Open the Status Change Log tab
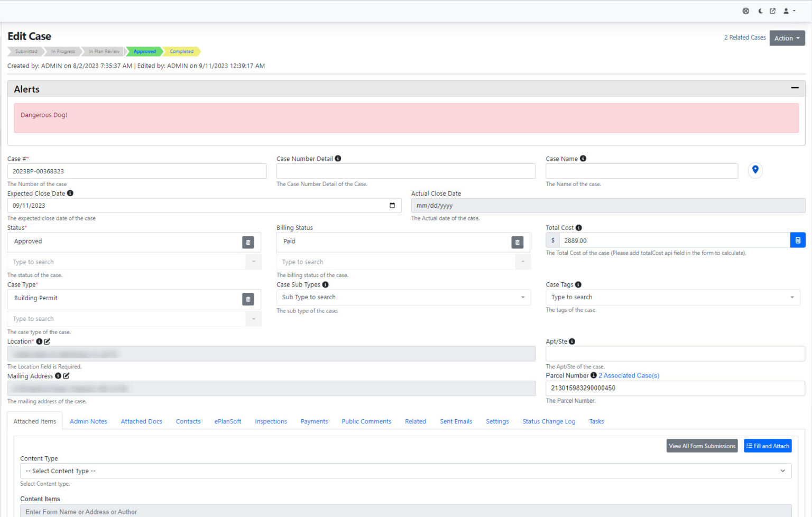Image resolution: width=812 pixels, height=517 pixels. pos(549,421)
